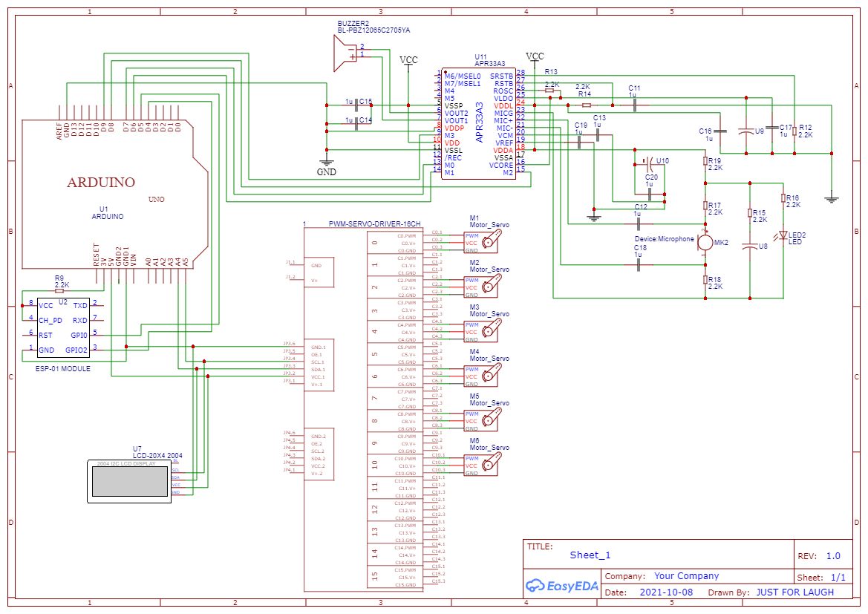
Task: Select the ground symbol under the GND label
Action: click(x=327, y=162)
